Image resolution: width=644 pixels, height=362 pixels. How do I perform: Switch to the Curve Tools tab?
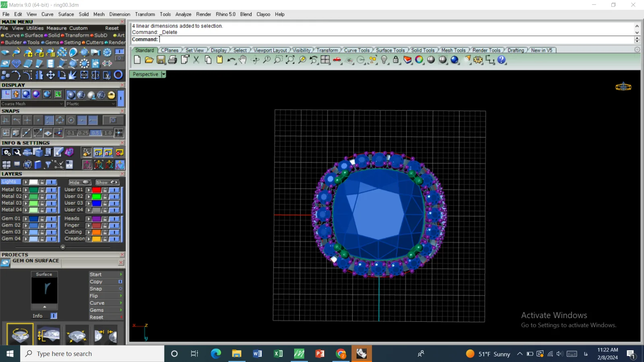pyautogui.click(x=357, y=50)
